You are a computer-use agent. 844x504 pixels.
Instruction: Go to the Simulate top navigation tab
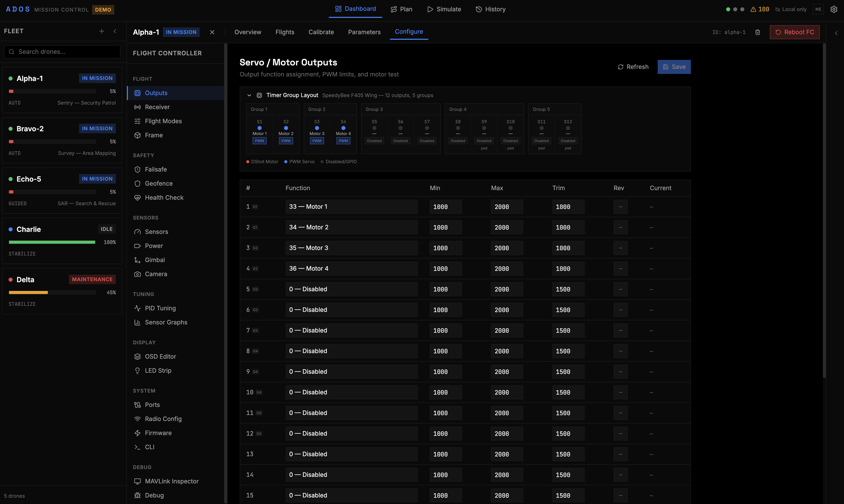click(x=444, y=9)
